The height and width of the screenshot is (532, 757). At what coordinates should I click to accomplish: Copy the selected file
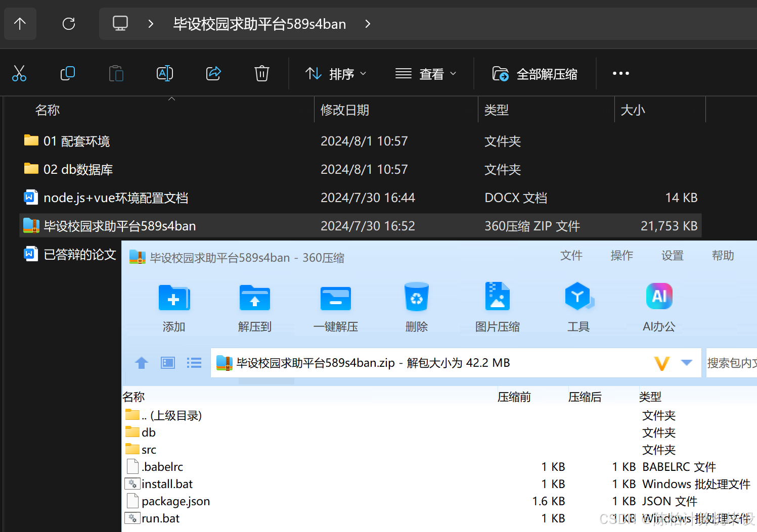pyautogui.click(x=68, y=74)
